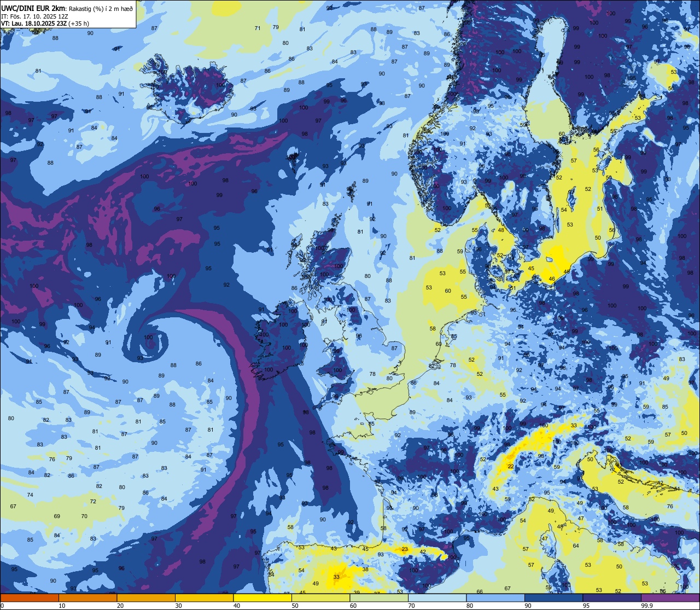
Task: Click the humidity value "23" in northern Spain
Action: coord(405,549)
